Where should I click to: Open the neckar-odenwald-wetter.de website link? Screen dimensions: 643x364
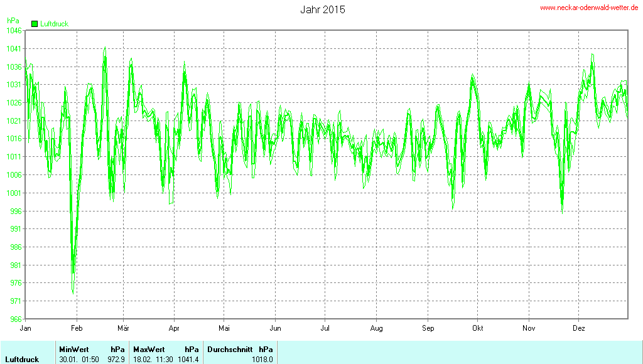pos(589,8)
